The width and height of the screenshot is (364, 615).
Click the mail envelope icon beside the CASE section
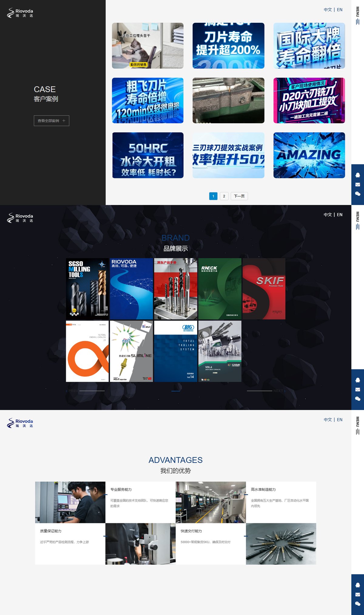pos(358,184)
